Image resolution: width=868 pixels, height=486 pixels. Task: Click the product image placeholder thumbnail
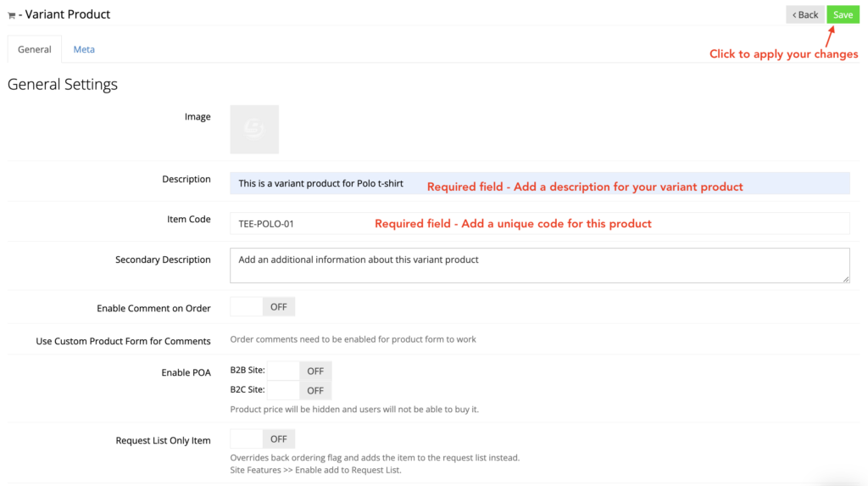[254, 129]
